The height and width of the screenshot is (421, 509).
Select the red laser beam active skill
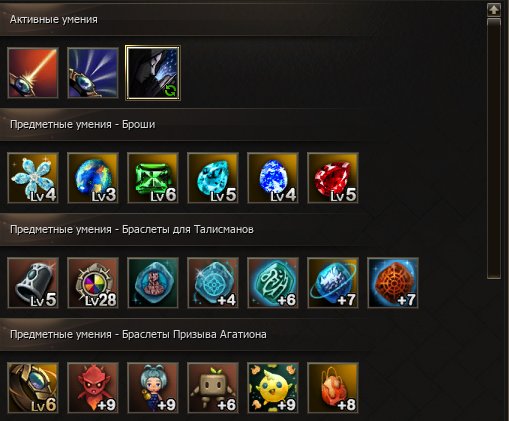[33, 73]
